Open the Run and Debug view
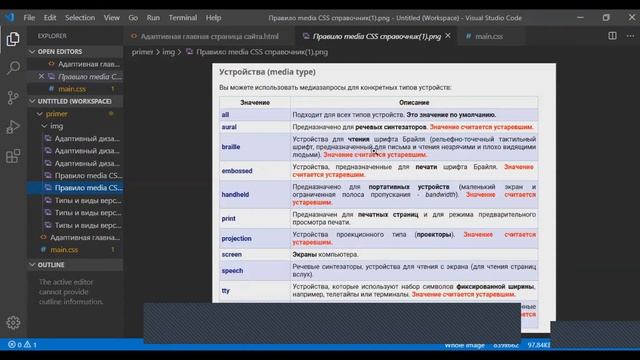Image resolution: width=640 pixels, height=360 pixels. point(13,127)
